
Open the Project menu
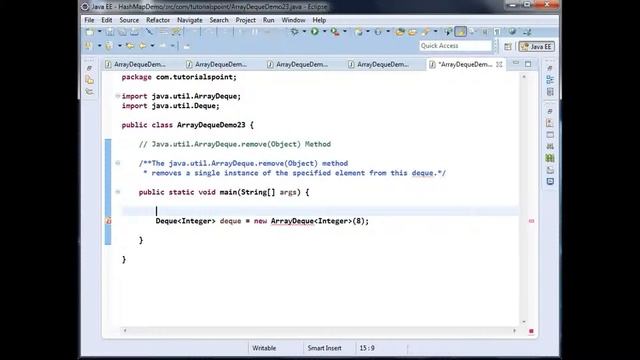point(246,20)
